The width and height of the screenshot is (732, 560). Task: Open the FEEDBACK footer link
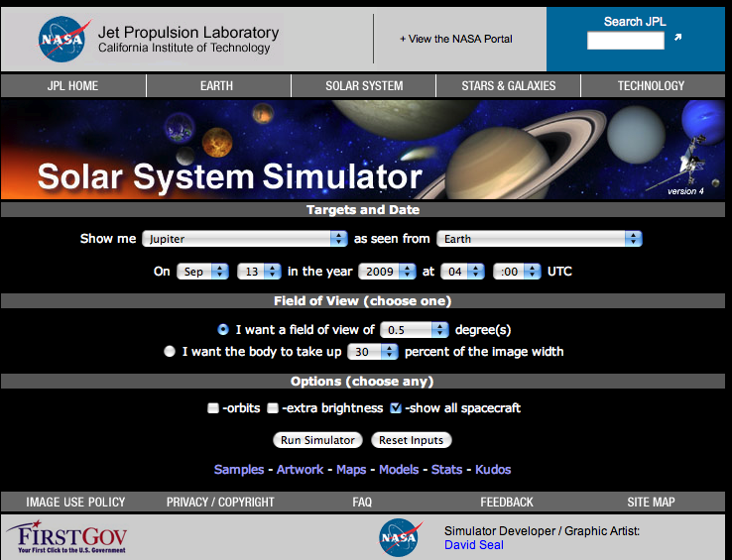click(507, 503)
